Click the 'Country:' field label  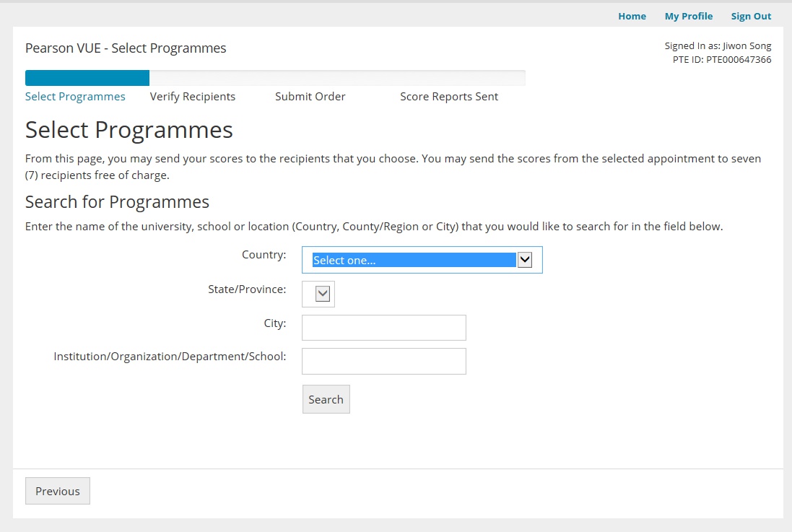(264, 255)
